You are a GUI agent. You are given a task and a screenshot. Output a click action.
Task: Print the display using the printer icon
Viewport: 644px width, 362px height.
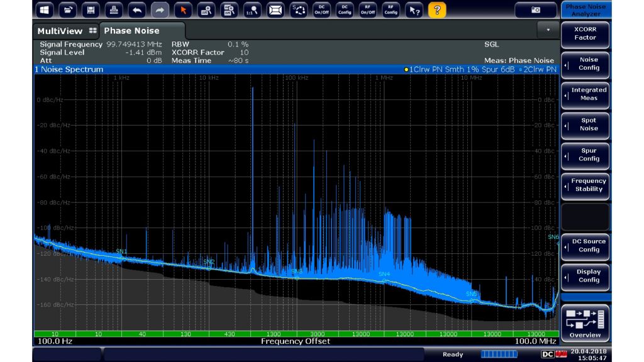pyautogui.click(x=113, y=10)
